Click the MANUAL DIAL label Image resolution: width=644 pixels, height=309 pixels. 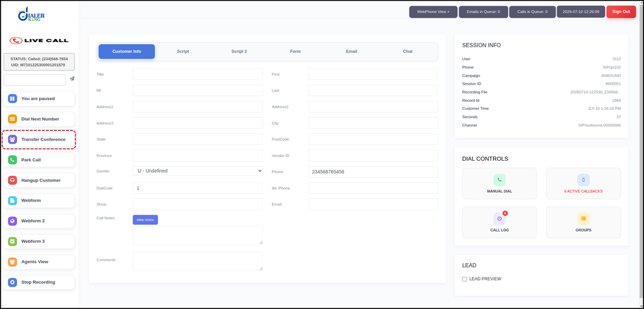(x=499, y=191)
